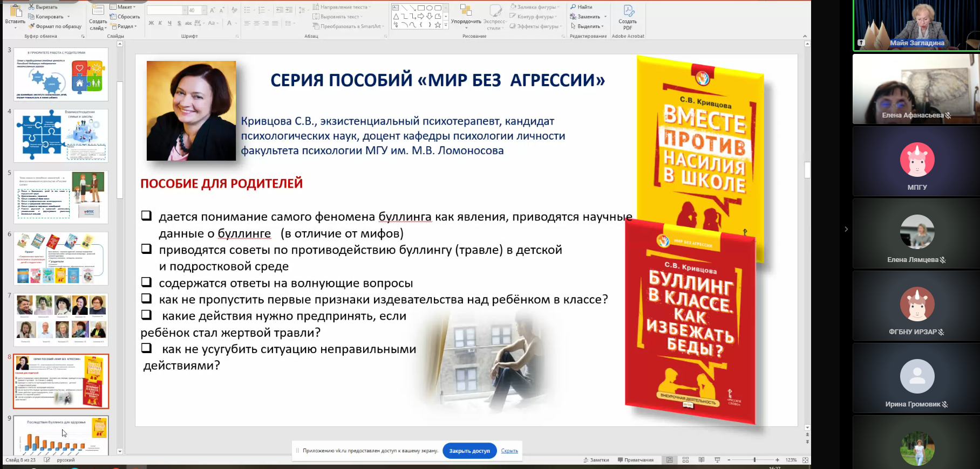Click Close access (Закрыть доступ) button

tap(469, 451)
